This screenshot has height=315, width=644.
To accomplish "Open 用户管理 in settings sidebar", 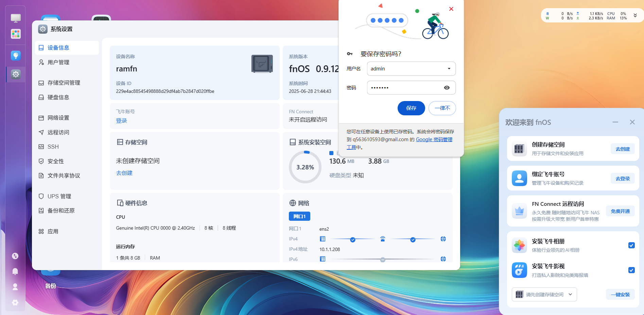I will (67, 62).
